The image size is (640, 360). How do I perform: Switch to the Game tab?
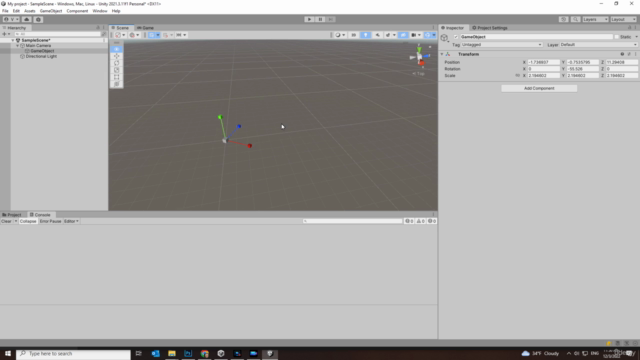(x=145, y=28)
